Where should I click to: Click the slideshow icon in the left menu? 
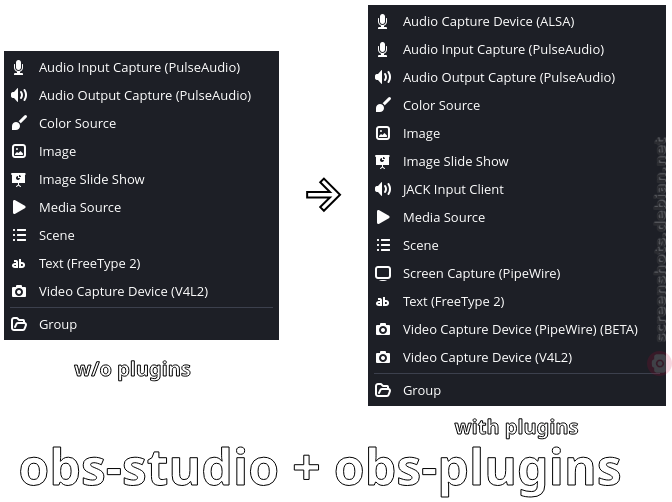pyautogui.click(x=18, y=179)
